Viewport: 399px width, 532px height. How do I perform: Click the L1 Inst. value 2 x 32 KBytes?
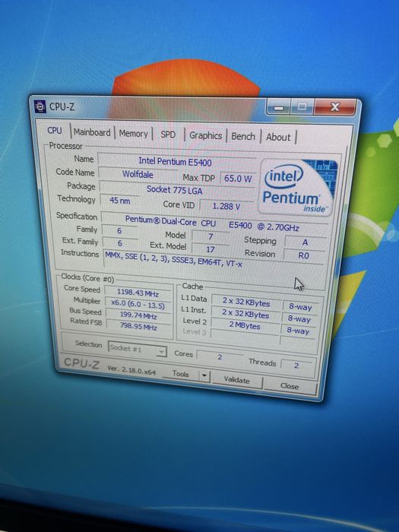click(245, 314)
